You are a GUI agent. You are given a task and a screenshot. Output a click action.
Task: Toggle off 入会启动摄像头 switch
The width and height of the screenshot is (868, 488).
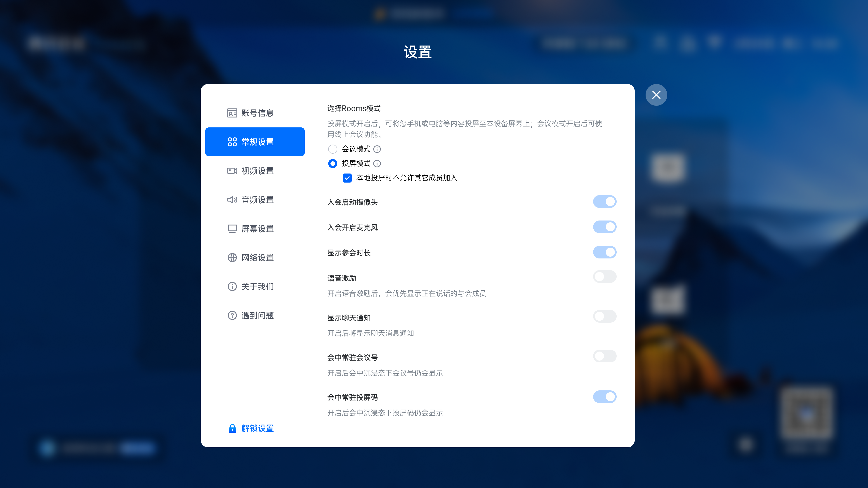(604, 202)
